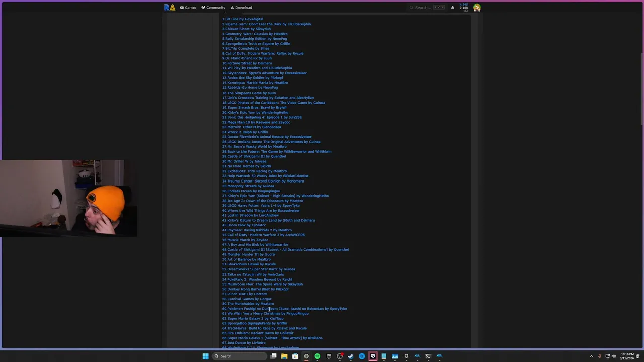Open Kirby's Epic Yarn by WanderingHeiho

(256, 112)
